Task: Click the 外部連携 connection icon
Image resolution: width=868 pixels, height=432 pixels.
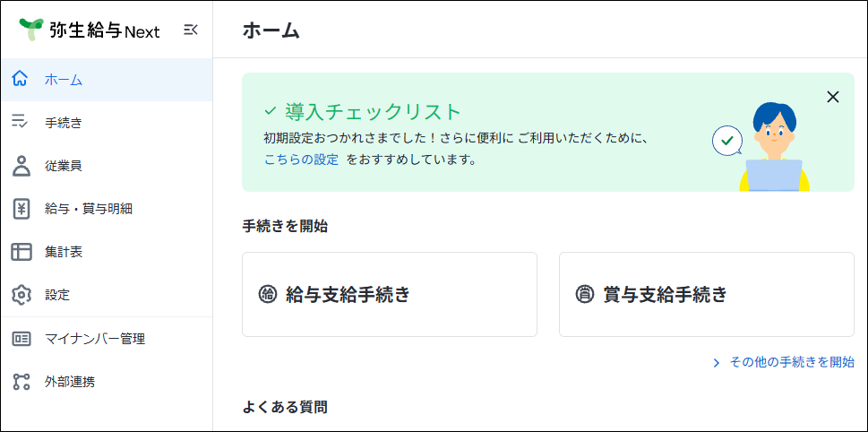Action: pos(21,382)
